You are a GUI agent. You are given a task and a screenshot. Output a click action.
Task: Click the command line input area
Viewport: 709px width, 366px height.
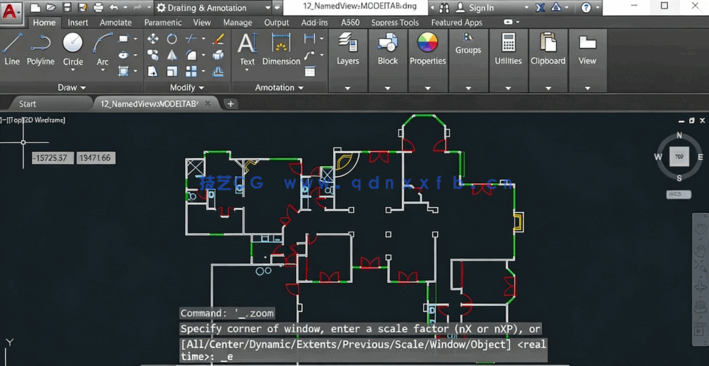coord(363,350)
